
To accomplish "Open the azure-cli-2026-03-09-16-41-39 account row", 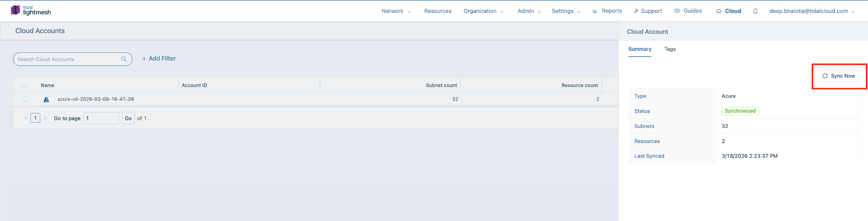I will (x=316, y=99).
